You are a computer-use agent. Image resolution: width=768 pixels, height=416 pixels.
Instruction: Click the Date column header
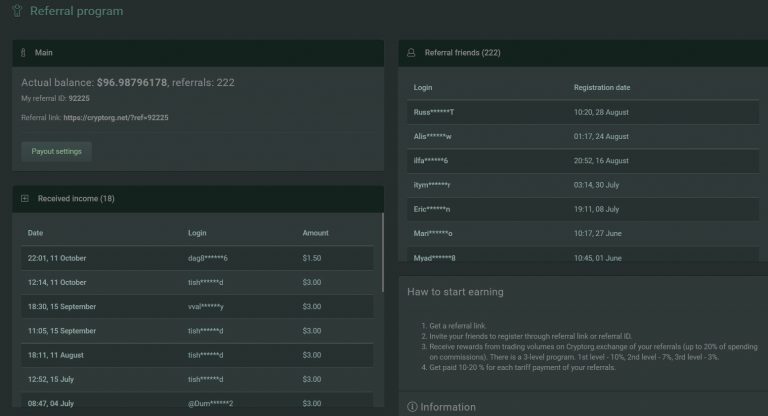click(x=35, y=233)
